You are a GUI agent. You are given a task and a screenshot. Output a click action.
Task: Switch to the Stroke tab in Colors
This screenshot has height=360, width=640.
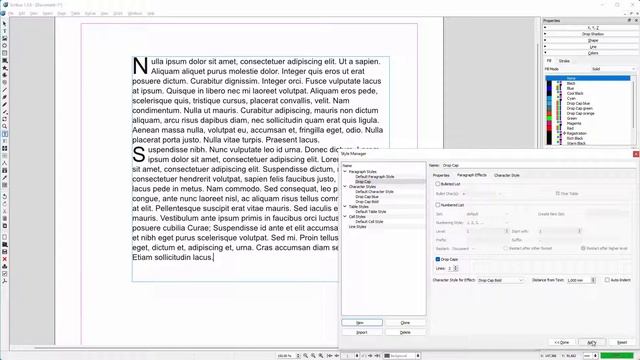tap(564, 61)
